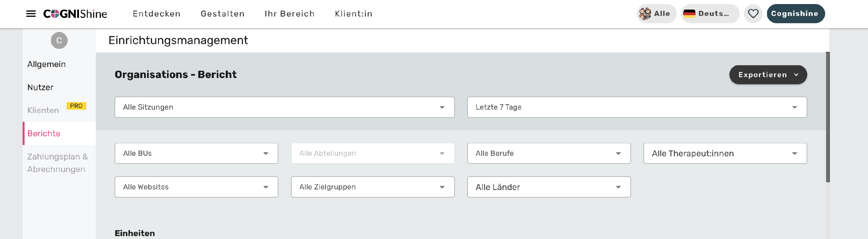Open the Entdecken menu
This screenshot has width=868, height=239.
click(x=157, y=14)
